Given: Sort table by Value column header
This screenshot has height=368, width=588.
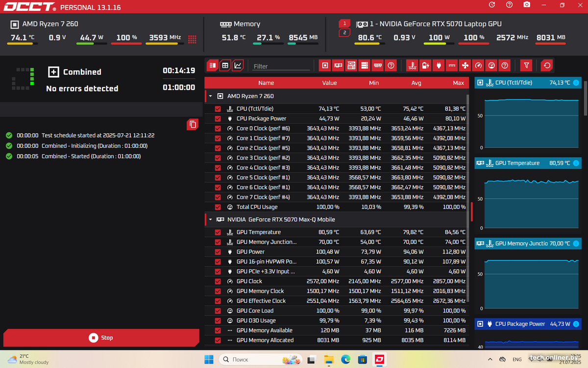Looking at the screenshot, I should click(x=329, y=83).
